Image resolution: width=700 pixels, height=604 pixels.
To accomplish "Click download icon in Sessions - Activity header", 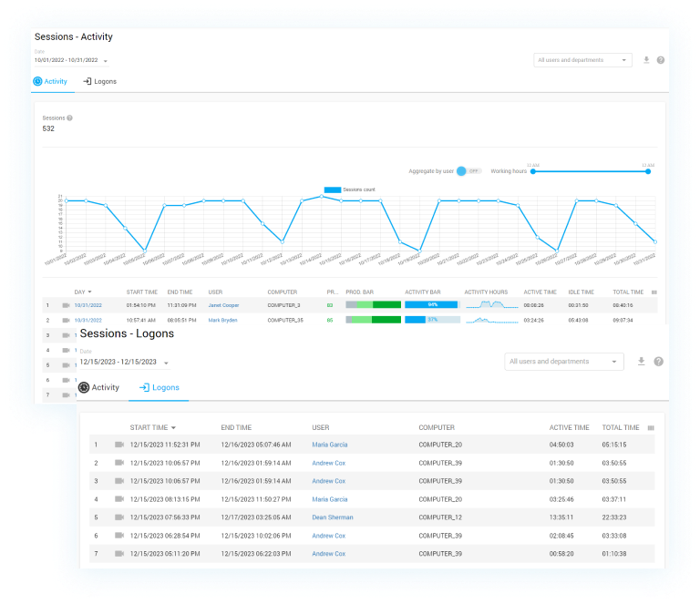I will pyautogui.click(x=646, y=60).
